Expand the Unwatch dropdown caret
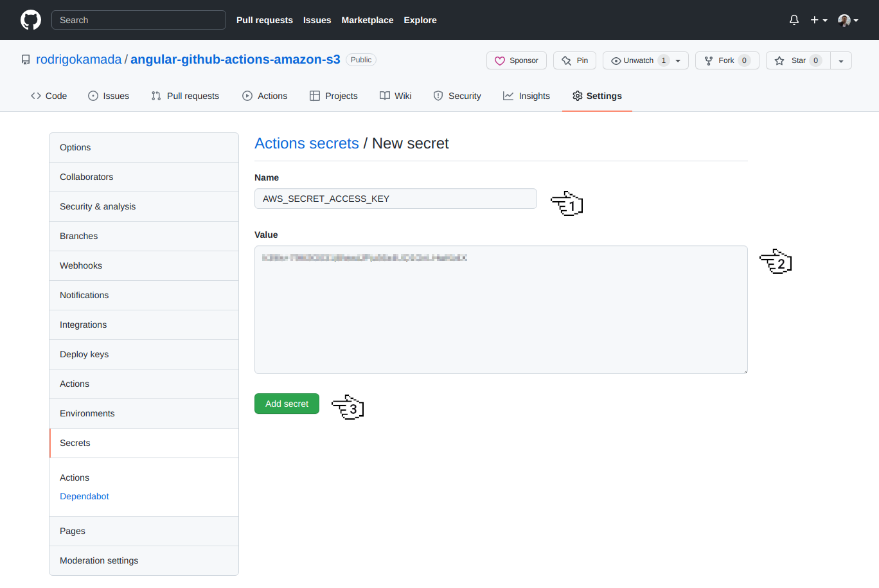879x588 pixels. coord(678,60)
